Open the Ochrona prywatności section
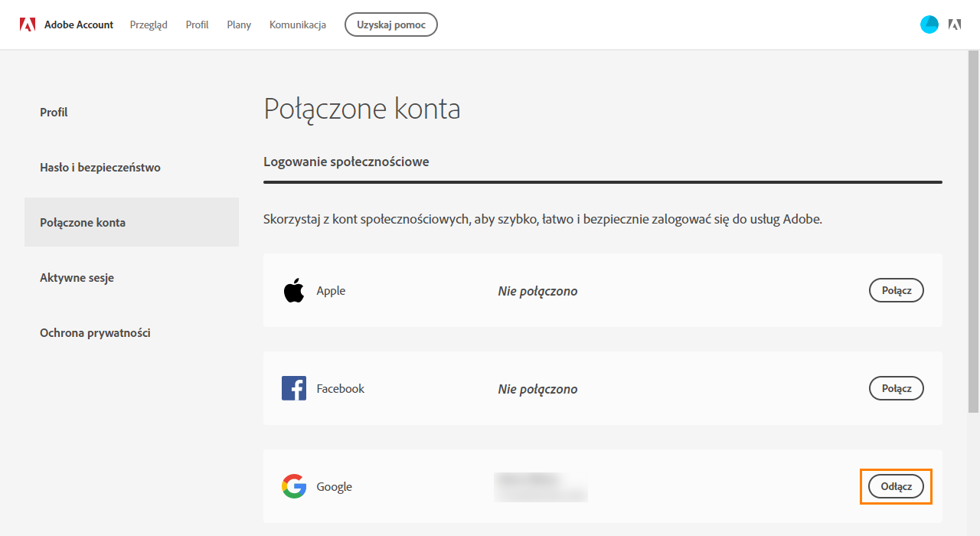Viewport: 980px width, 536px height. tap(95, 332)
